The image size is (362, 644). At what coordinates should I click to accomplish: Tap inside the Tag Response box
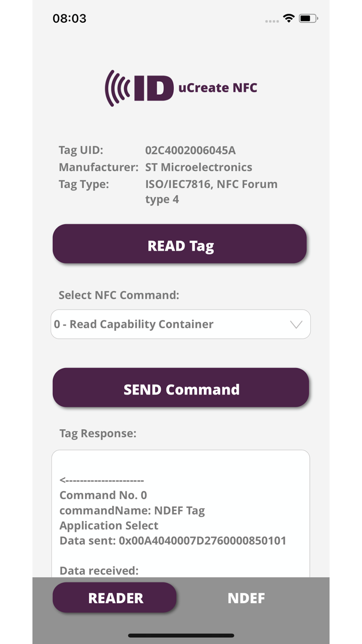click(x=180, y=513)
